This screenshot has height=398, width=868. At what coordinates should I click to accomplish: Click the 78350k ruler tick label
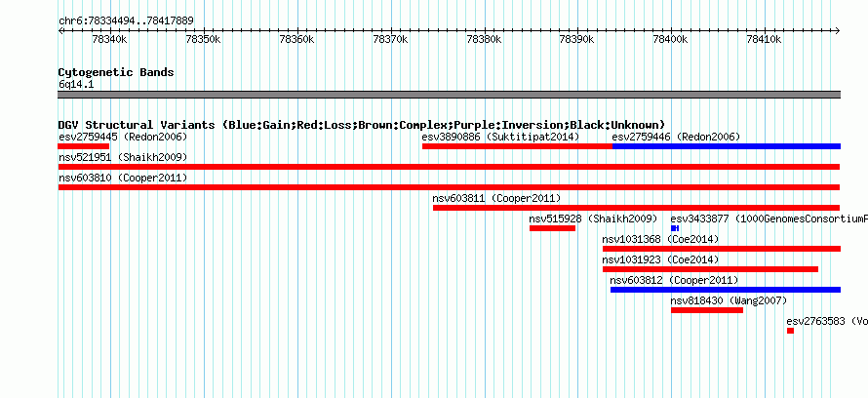pos(203,39)
